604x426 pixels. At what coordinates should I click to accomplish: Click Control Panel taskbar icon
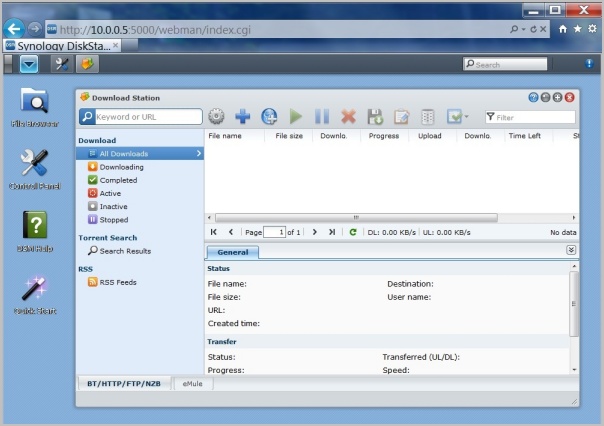(62, 64)
